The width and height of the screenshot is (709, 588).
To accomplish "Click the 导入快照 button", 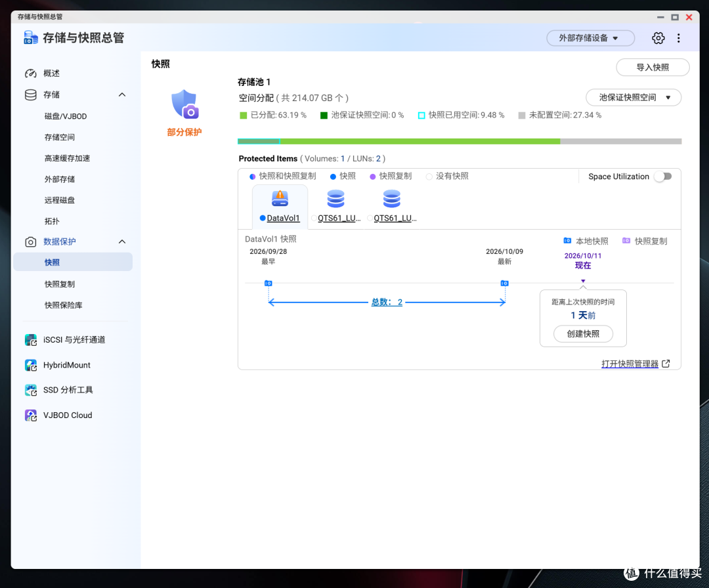I will 653,68.
